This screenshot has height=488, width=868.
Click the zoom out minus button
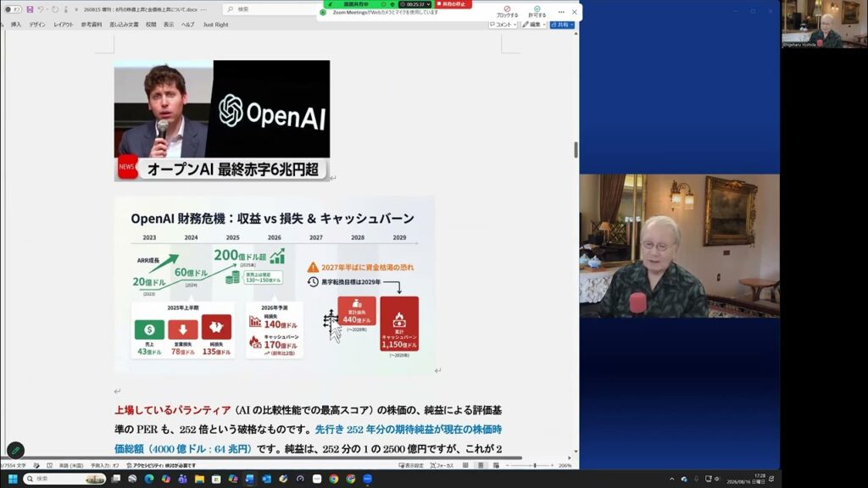point(507,465)
